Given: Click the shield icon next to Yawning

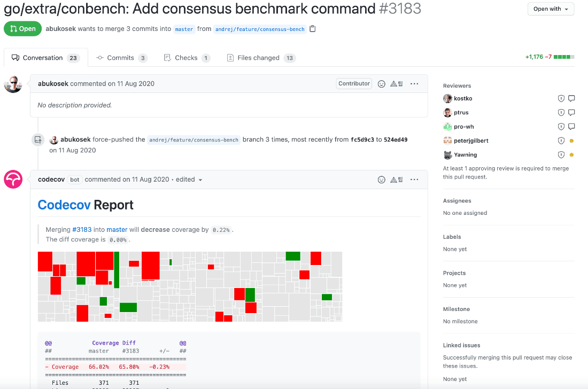Looking at the screenshot, I should point(561,154).
